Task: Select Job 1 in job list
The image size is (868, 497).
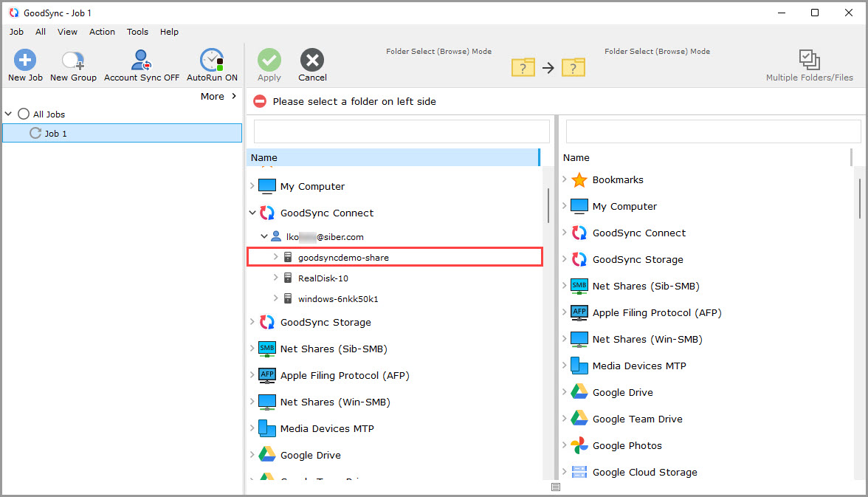Action: pyautogui.click(x=123, y=133)
